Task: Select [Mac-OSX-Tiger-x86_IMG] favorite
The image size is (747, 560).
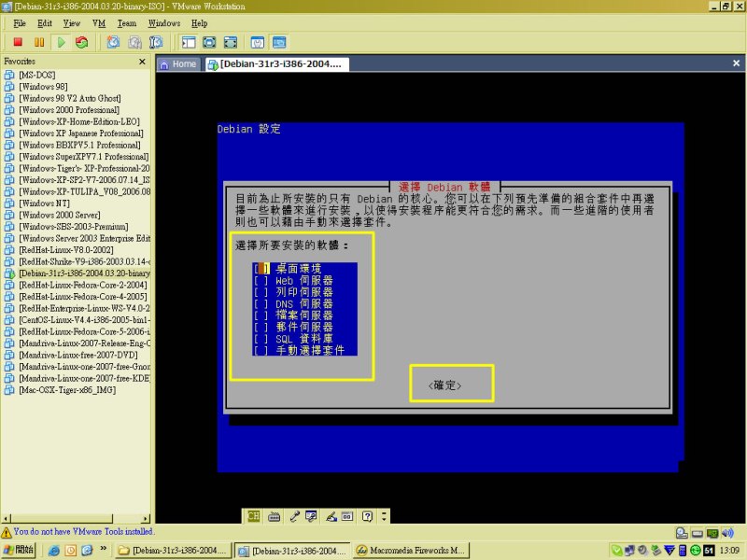Action: click(x=67, y=390)
